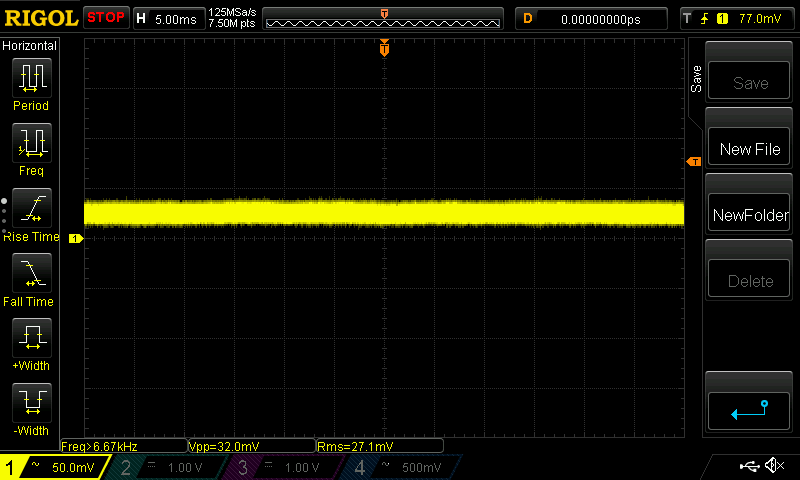Click the Save button
Image resolution: width=800 pixels, height=480 pixels.
point(749,81)
